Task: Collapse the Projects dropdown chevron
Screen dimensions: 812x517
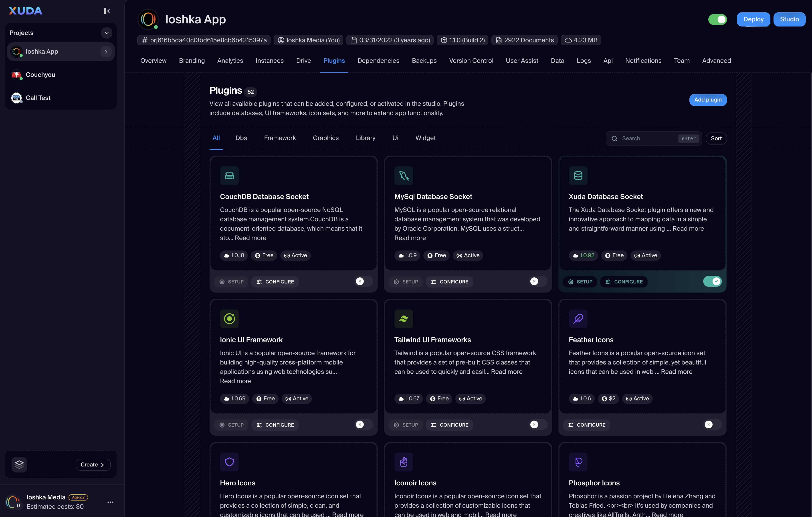Action: point(107,33)
